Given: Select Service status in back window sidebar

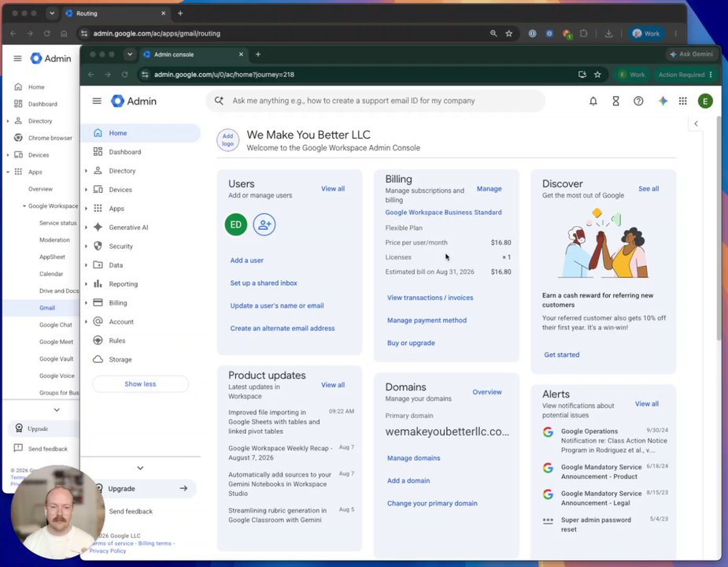Looking at the screenshot, I should click(x=58, y=223).
